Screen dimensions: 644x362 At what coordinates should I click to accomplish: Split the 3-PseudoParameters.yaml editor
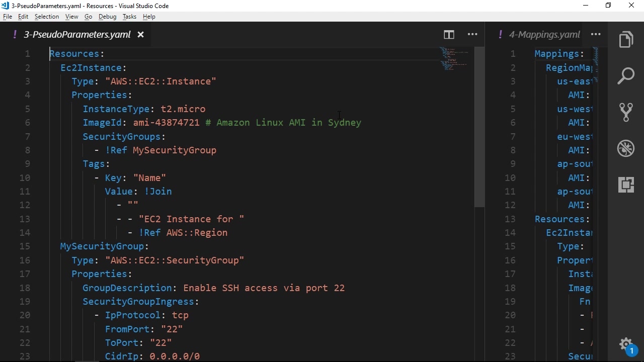449,35
